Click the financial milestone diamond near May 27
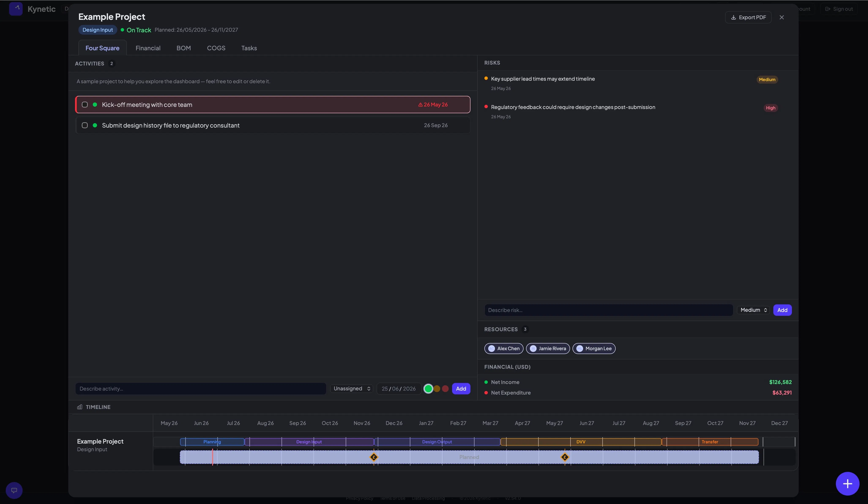This screenshot has width=868, height=504. coord(565,457)
